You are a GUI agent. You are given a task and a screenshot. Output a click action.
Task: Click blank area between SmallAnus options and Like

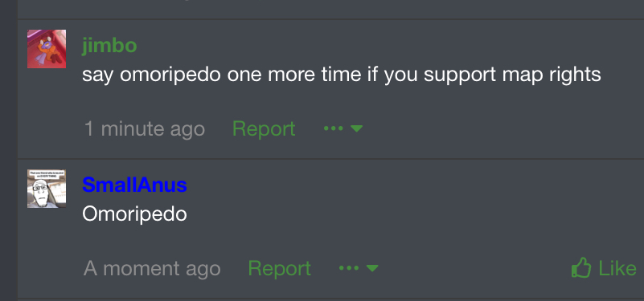coord(472,269)
